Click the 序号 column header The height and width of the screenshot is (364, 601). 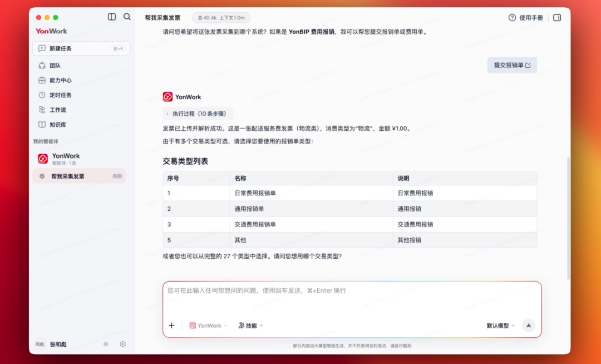pos(196,178)
